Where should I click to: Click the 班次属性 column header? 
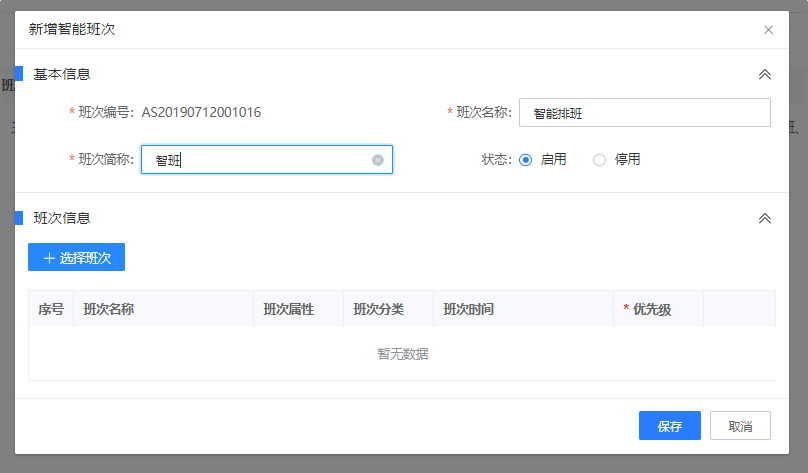289,309
